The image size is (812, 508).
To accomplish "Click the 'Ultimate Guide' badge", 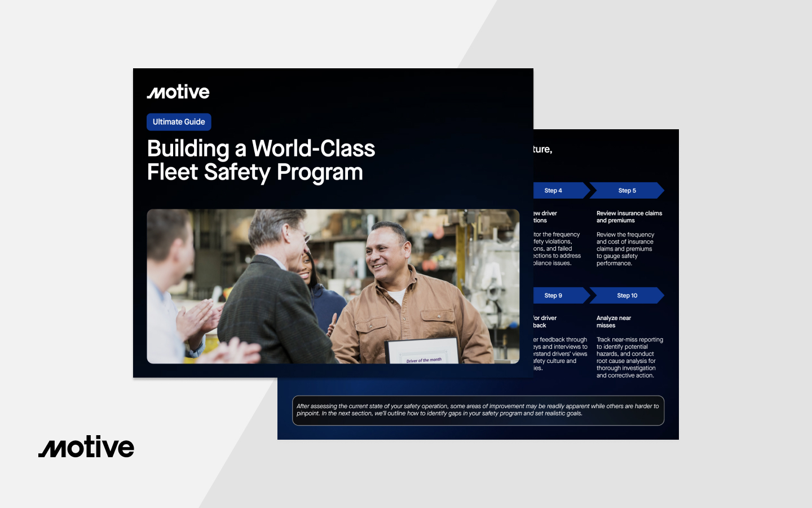I will tap(179, 122).
